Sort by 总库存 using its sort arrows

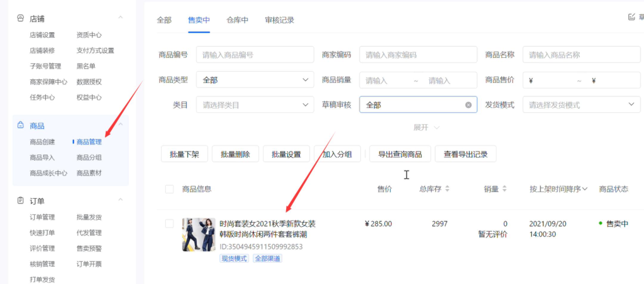[x=447, y=189]
